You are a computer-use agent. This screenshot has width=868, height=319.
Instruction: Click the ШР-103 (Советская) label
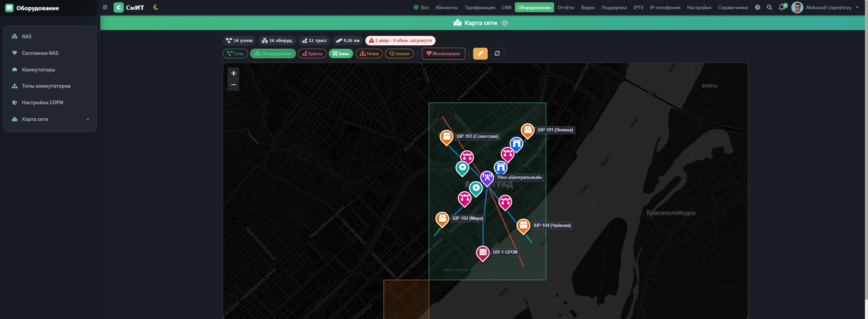[x=477, y=136]
